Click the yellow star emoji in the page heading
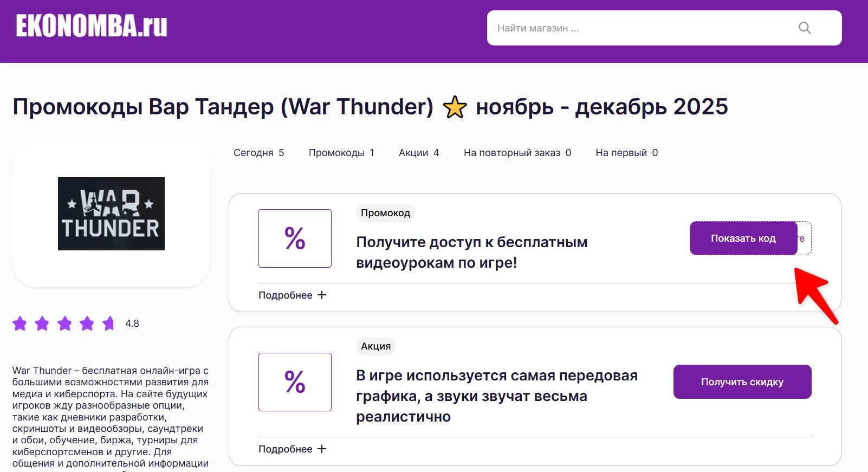Image resolution: width=868 pixels, height=472 pixels. tap(455, 107)
